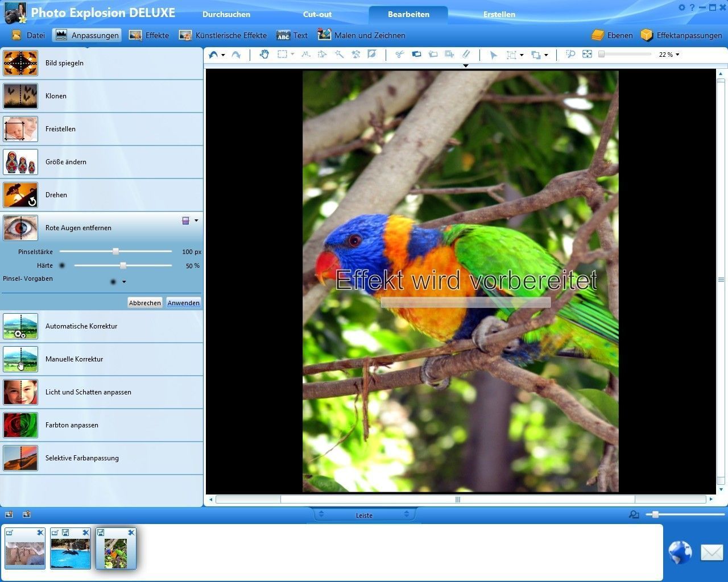728x582 pixels.
Task: Select the arrow pointer tool
Action: coord(493,55)
